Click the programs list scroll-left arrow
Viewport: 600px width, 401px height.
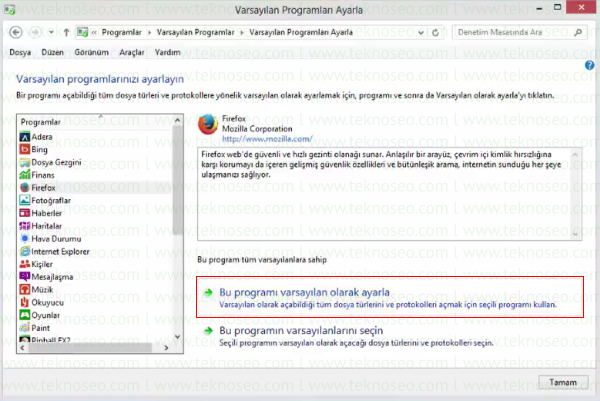(x=22, y=348)
